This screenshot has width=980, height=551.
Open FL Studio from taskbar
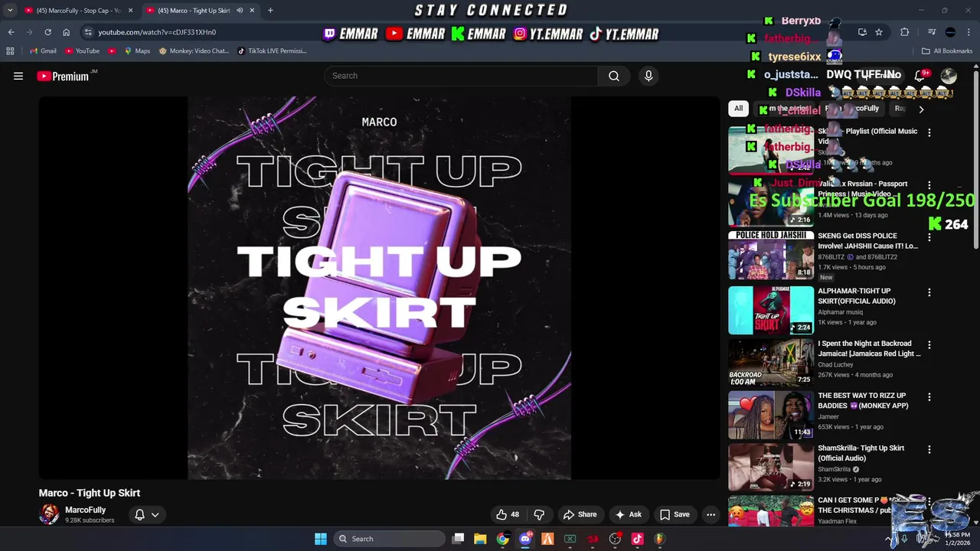coord(659,539)
